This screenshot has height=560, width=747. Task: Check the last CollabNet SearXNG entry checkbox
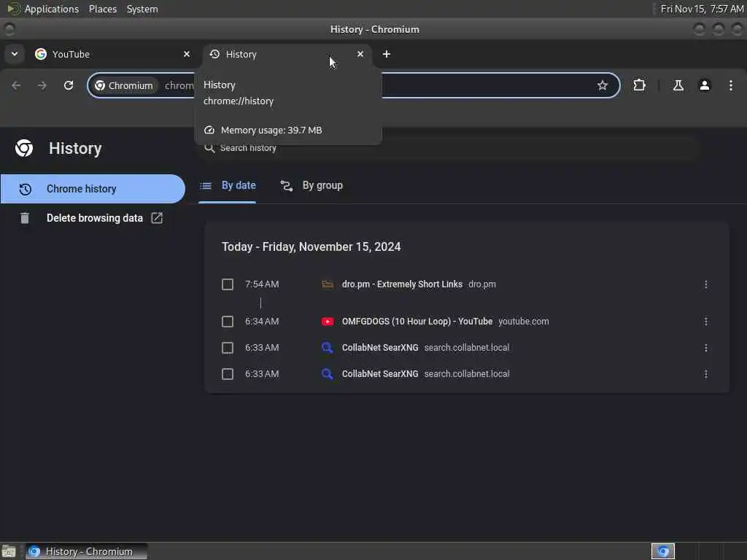[228, 374]
